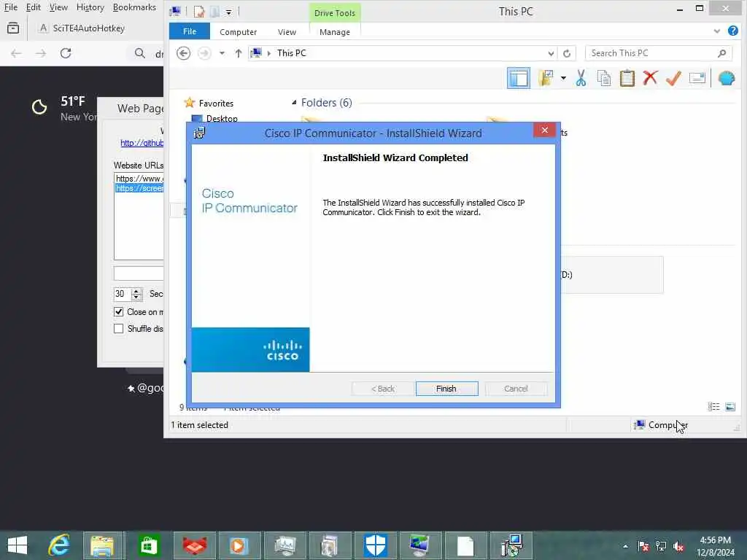Click the blue shell icon in toolbar
This screenshot has width=747, height=560.
coord(727,78)
